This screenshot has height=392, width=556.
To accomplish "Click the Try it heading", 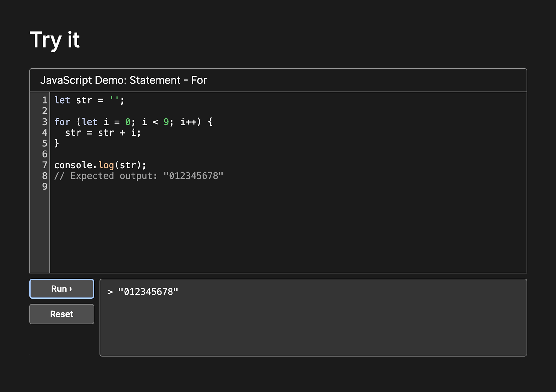I will 55,40.
